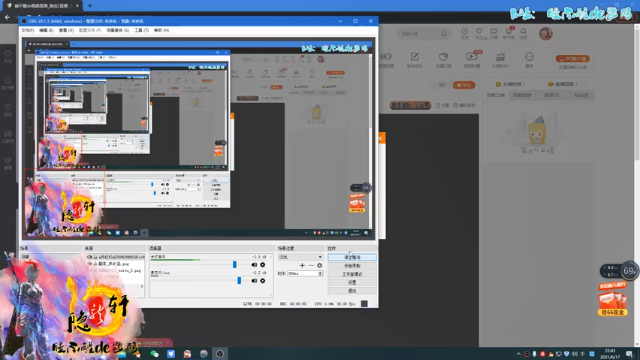Open the View menu in OBS
Image resolution: width=640 pixels, height=360 pixels.
click(x=66, y=30)
